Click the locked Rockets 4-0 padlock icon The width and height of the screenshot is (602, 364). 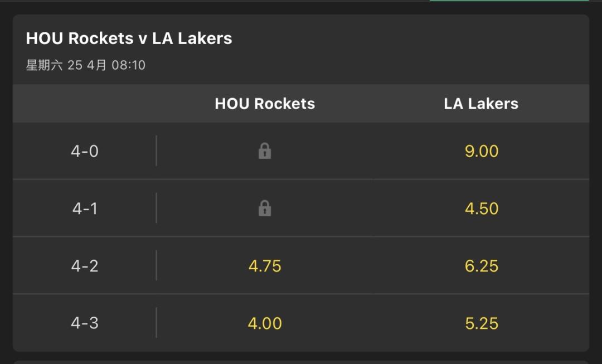[x=265, y=151]
